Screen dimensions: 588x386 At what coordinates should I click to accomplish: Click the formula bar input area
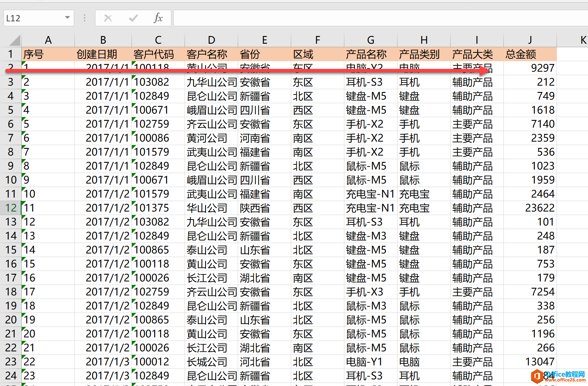(x=381, y=18)
